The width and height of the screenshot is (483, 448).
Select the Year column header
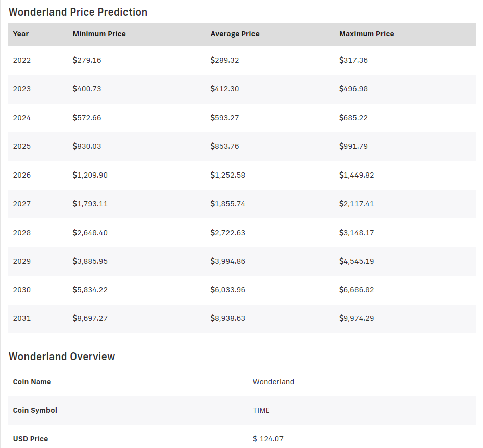coord(21,34)
